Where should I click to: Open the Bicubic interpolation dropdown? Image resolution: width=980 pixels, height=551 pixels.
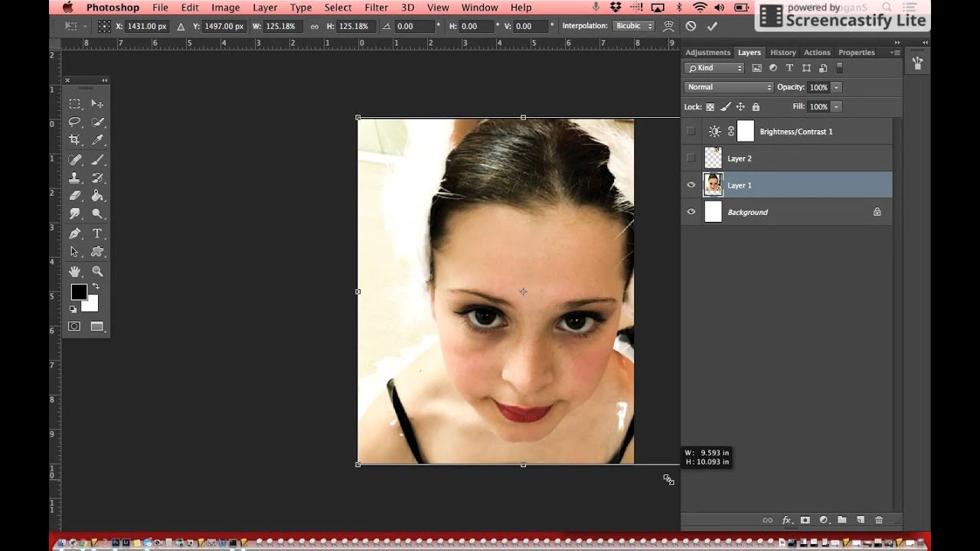point(634,26)
